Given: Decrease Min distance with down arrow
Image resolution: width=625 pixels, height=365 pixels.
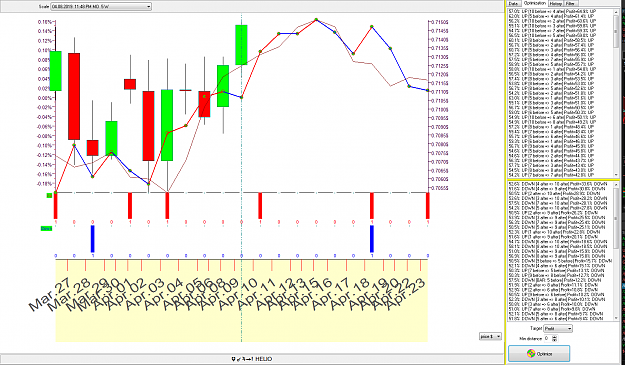Looking at the screenshot, I should tap(554, 340).
